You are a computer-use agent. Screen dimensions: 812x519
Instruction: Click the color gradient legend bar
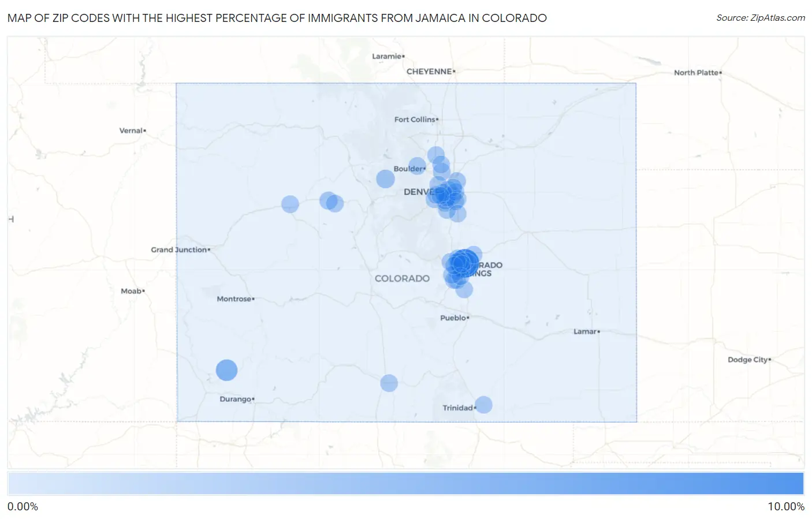(x=405, y=484)
